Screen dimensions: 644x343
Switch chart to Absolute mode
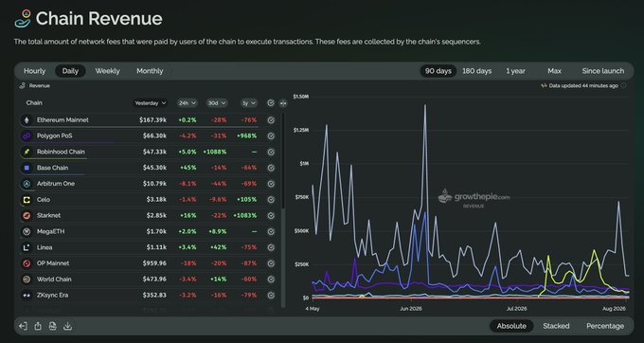click(511, 326)
